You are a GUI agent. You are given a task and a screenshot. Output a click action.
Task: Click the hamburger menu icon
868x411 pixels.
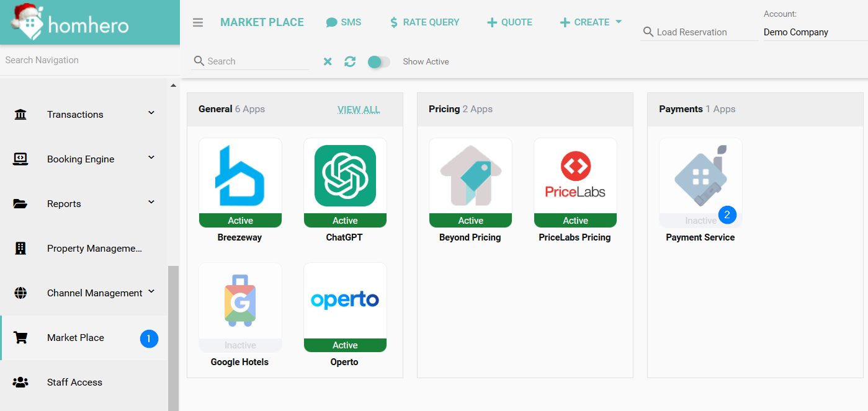[x=198, y=22]
